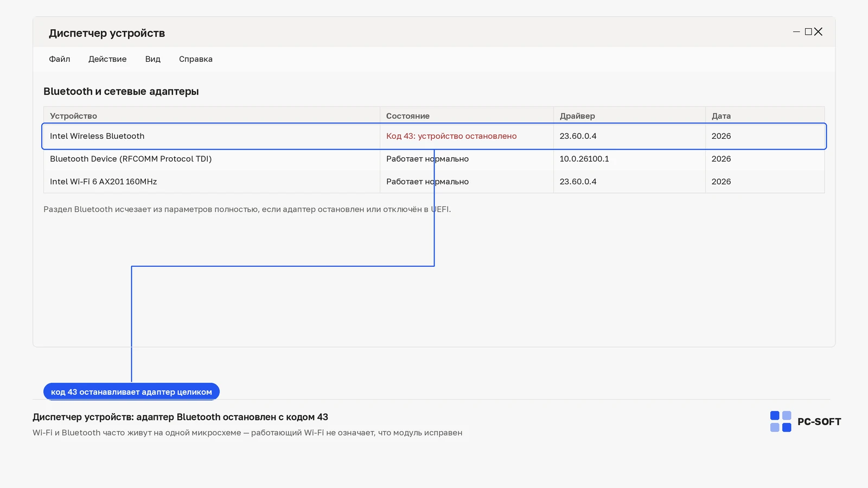Screen dimensions: 868x488
Task: Click the Bluetooth и сетевые адаптеры heading
Action: [x=121, y=92]
